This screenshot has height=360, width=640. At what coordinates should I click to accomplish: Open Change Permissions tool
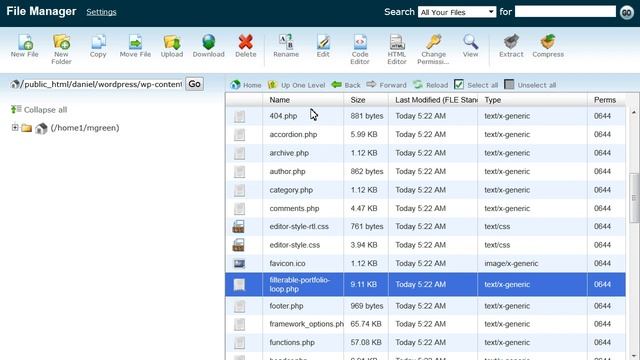click(433, 49)
